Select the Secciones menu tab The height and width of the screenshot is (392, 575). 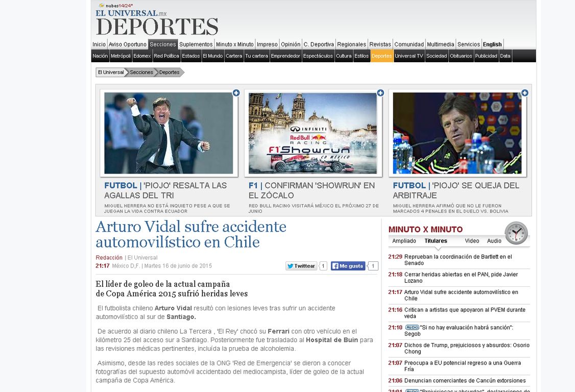point(163,44)
